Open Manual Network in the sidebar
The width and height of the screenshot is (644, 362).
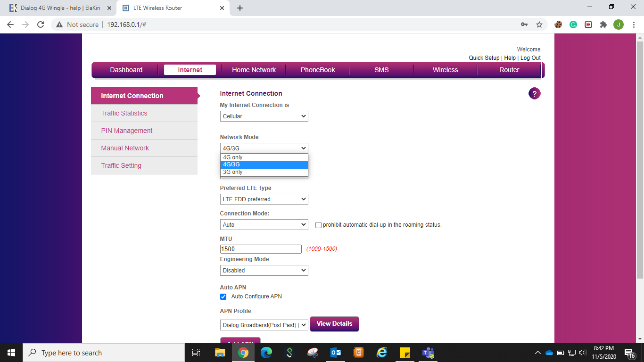pos(144,148)
